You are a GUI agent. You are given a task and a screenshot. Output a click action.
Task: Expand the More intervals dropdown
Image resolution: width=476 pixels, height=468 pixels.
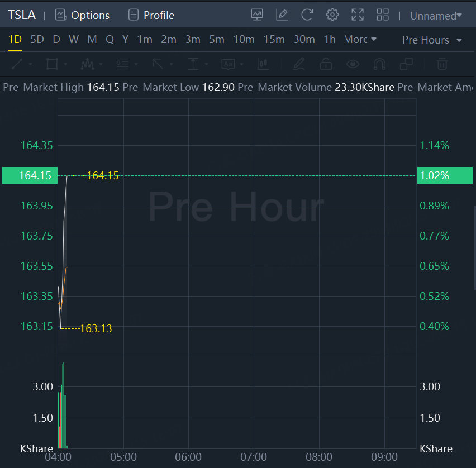pyautogui.click(x=360, y=40)
